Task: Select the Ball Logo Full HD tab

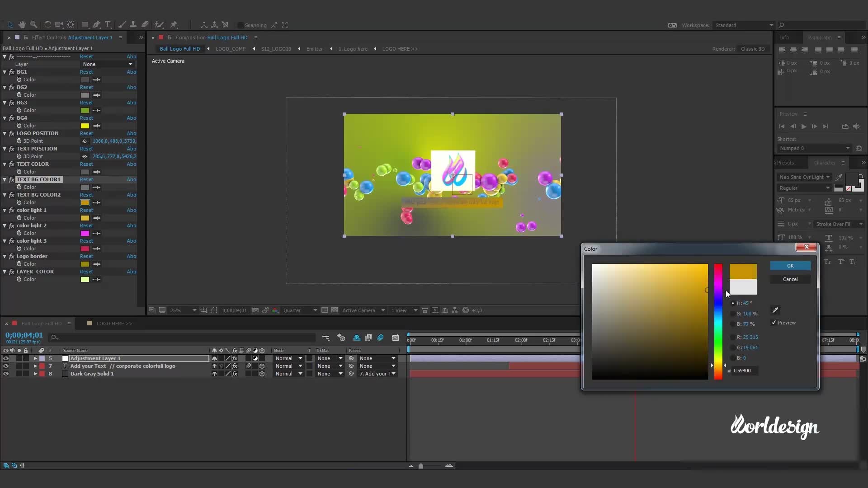Action: 41,323
